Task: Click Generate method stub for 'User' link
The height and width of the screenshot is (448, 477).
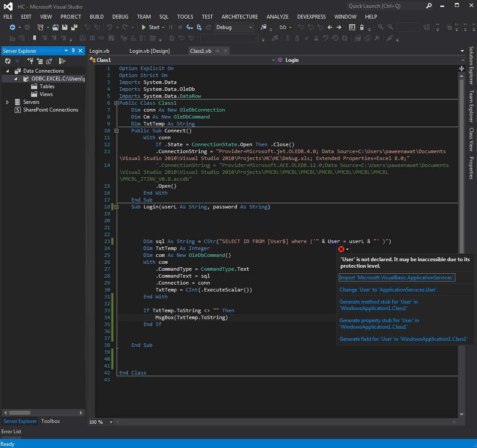Action: pyautogui.click(x=378, y=305)
